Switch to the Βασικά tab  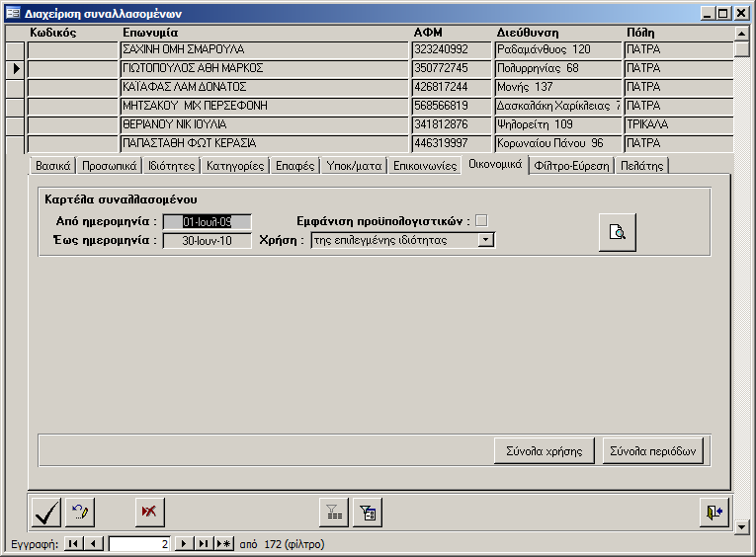click(53, 166)
